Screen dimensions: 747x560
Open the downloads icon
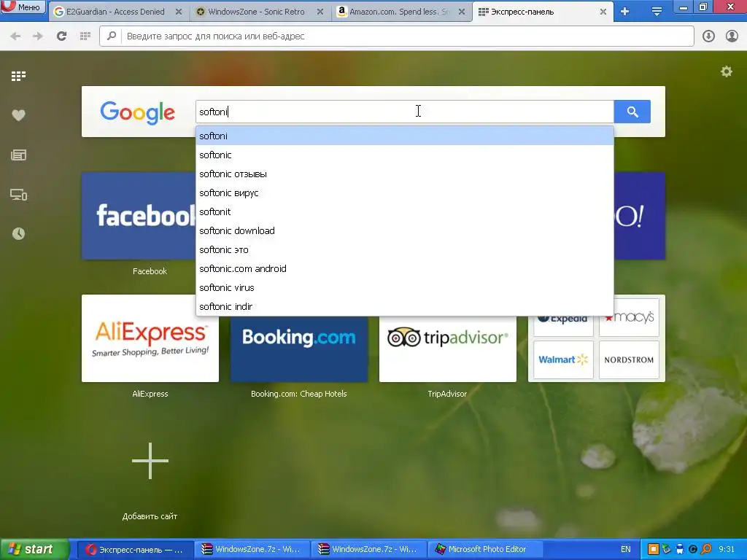tap(708, 36)
